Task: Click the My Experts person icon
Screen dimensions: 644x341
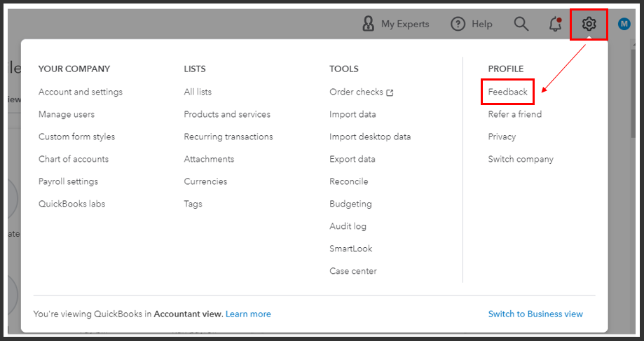Action: (369, 25)
